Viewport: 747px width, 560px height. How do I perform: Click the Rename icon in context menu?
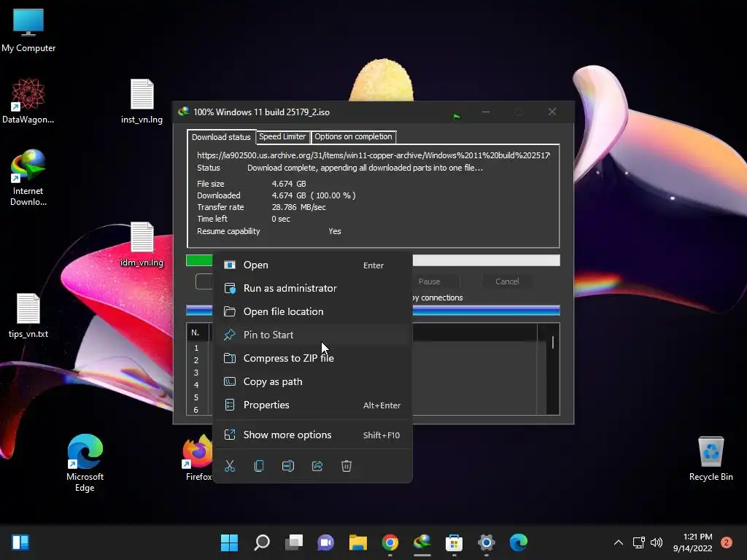point(287,466)
